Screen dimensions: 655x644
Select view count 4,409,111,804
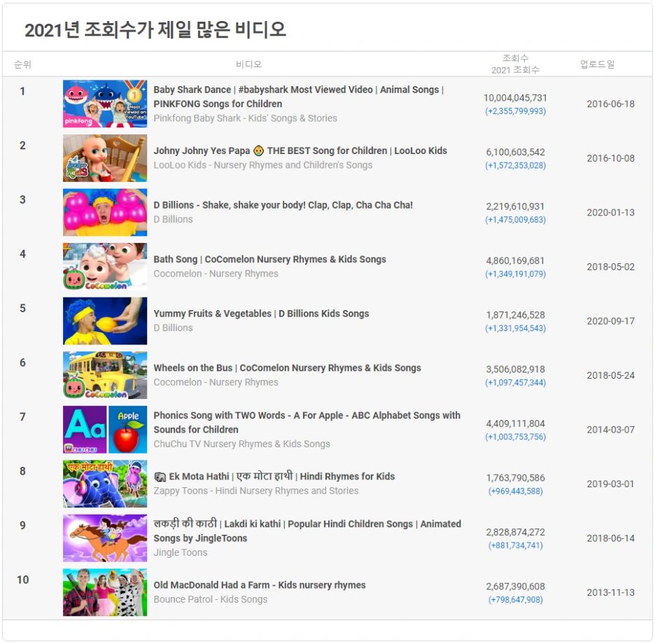point(515,423)
